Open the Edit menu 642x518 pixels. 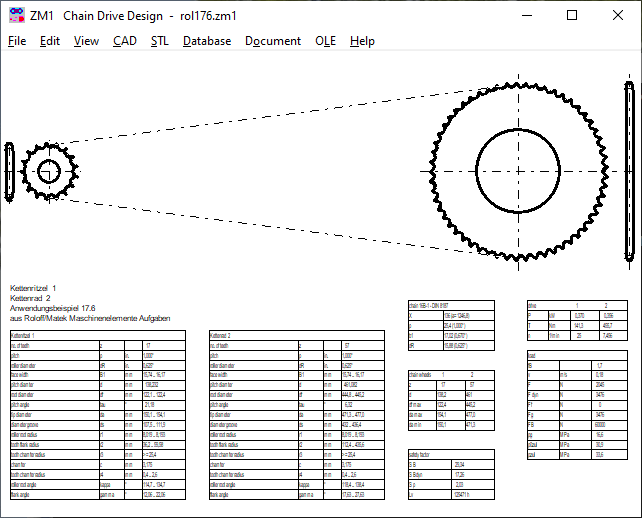(x=50, y=41)
